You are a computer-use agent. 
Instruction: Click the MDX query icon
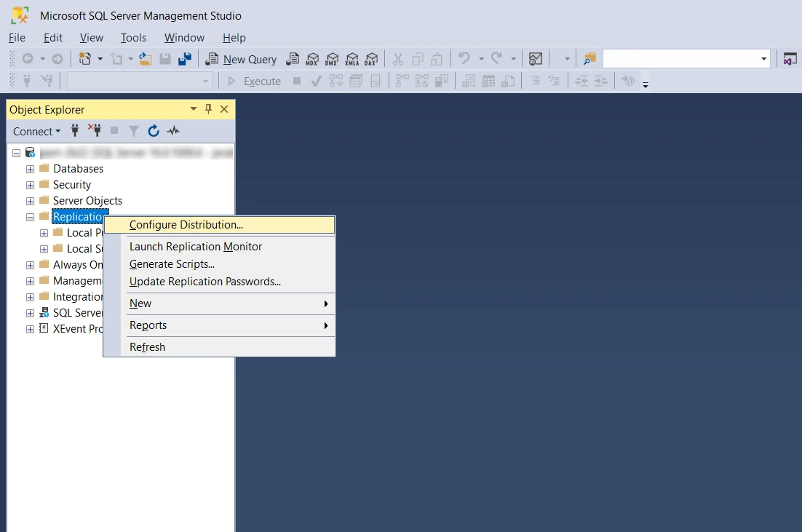point(312,60)
